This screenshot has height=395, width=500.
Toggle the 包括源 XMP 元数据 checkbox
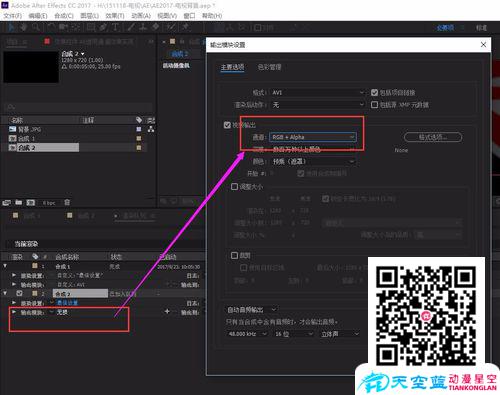point(374,105)
